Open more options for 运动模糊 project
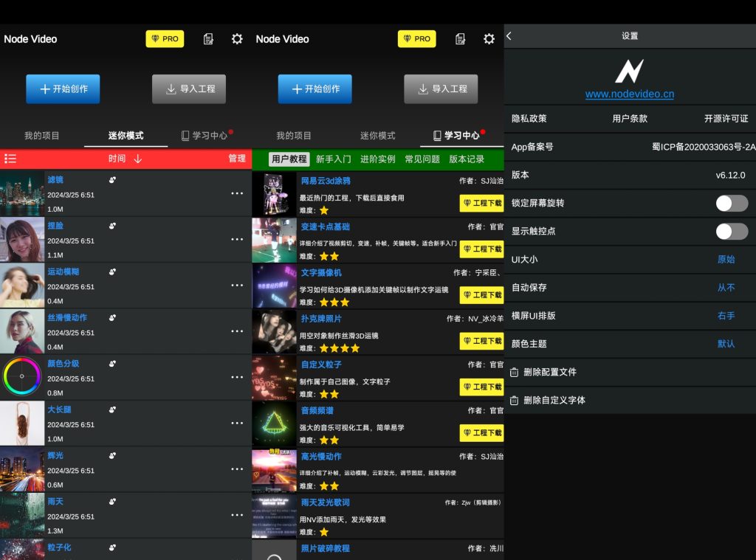The width and height of the screenshot is (756, 560). point(237,286)
